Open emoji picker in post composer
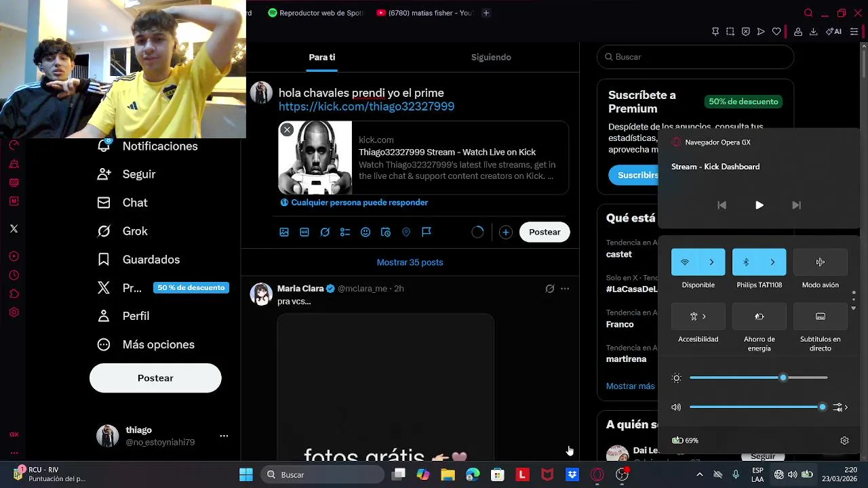868x488 pixels. pyautogui.click(x=366, y=232)
